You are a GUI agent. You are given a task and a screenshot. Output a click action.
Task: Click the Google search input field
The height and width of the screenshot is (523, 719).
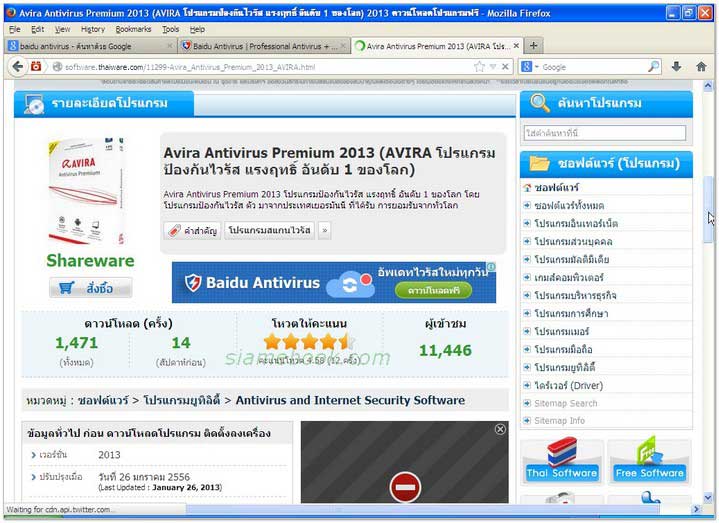pos(594,67)
